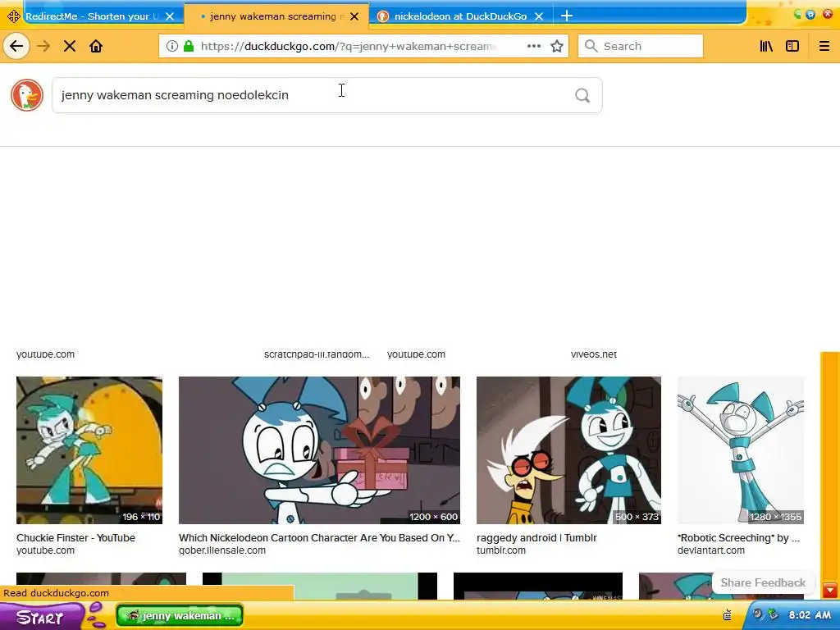Click the scroll down arrow of scrollbar

coord(830,591)
